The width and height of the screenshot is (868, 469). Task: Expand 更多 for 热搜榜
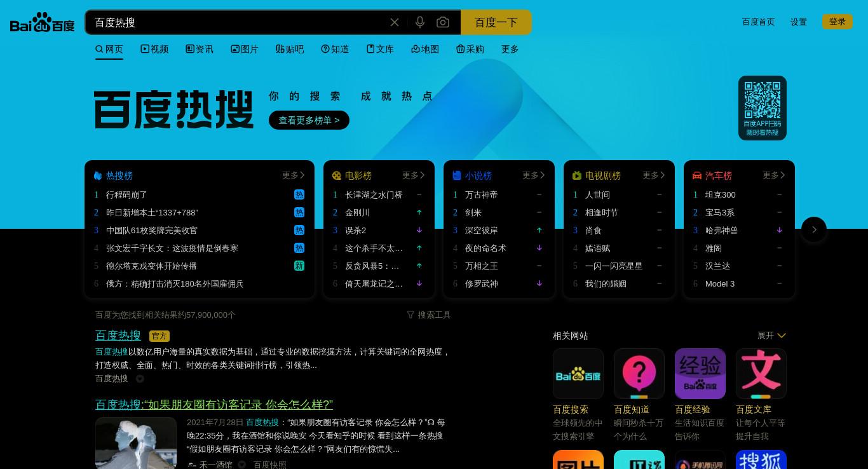pyautogui.click(x=294, y=175)
